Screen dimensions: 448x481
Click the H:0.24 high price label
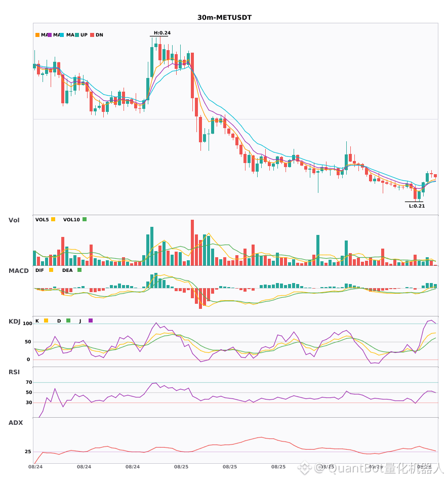162,33
